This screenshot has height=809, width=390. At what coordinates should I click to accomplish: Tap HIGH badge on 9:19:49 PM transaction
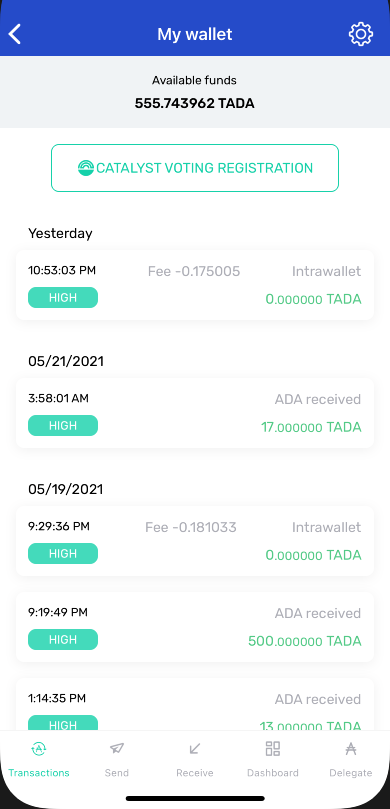(x=63, y=640)
